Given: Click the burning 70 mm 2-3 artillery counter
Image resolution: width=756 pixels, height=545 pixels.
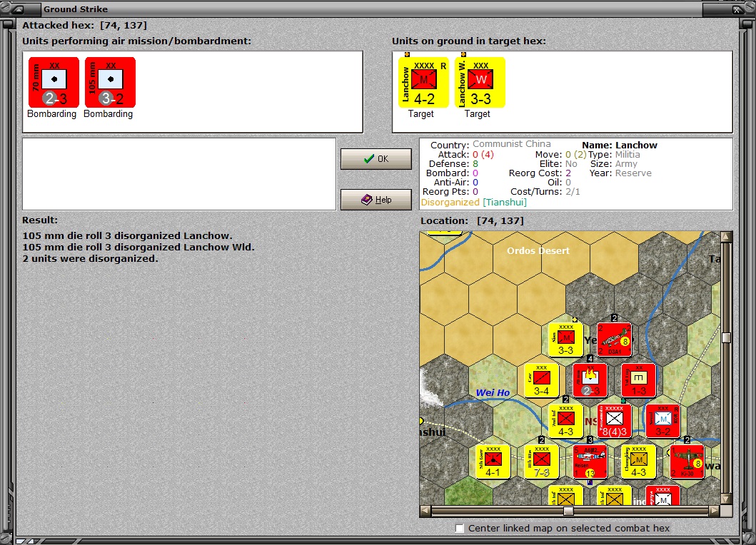Looking at the screenshot, I should 590,380.
